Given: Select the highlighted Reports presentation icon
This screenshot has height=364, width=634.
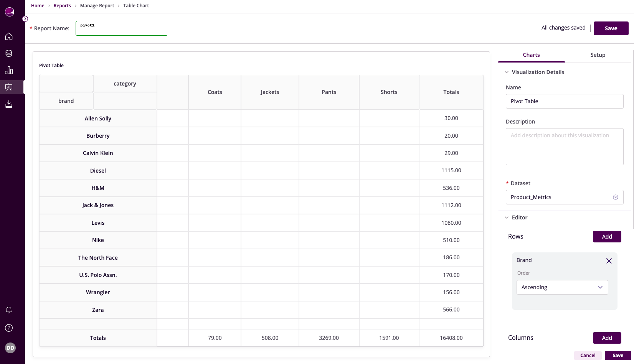Looking at the screenshot, I should [x=8, y=87].
